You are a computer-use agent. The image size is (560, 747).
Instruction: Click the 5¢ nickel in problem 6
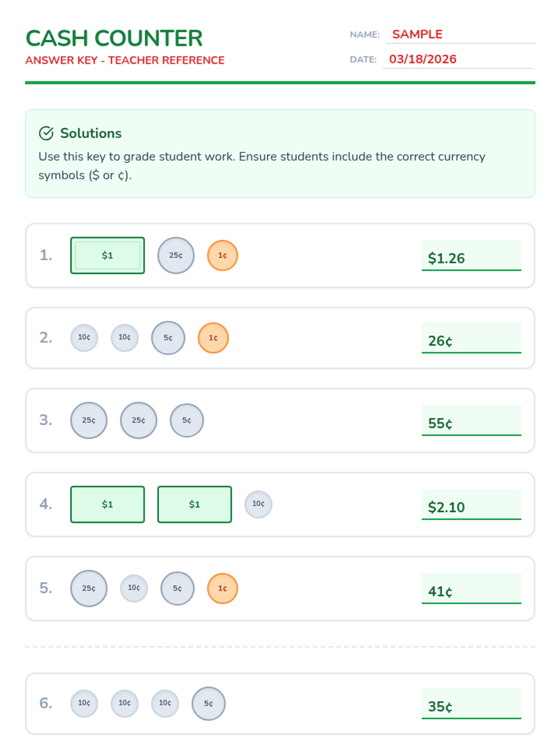point(209,703)
